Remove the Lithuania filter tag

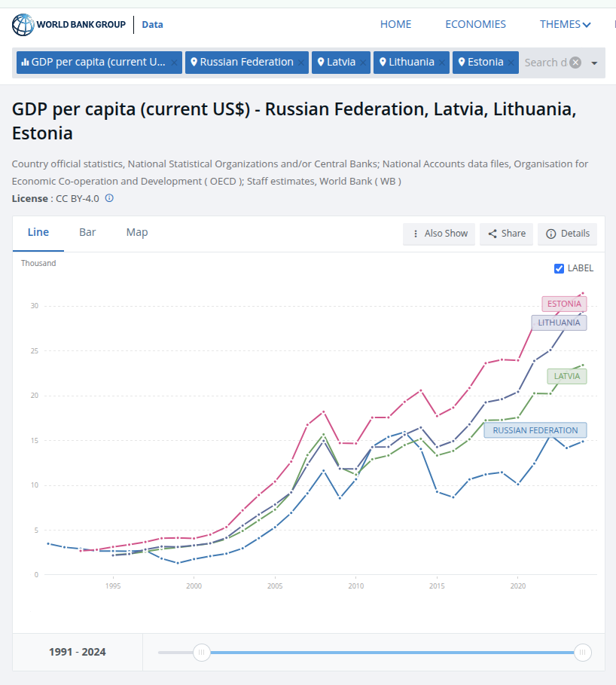coord(442,63)
